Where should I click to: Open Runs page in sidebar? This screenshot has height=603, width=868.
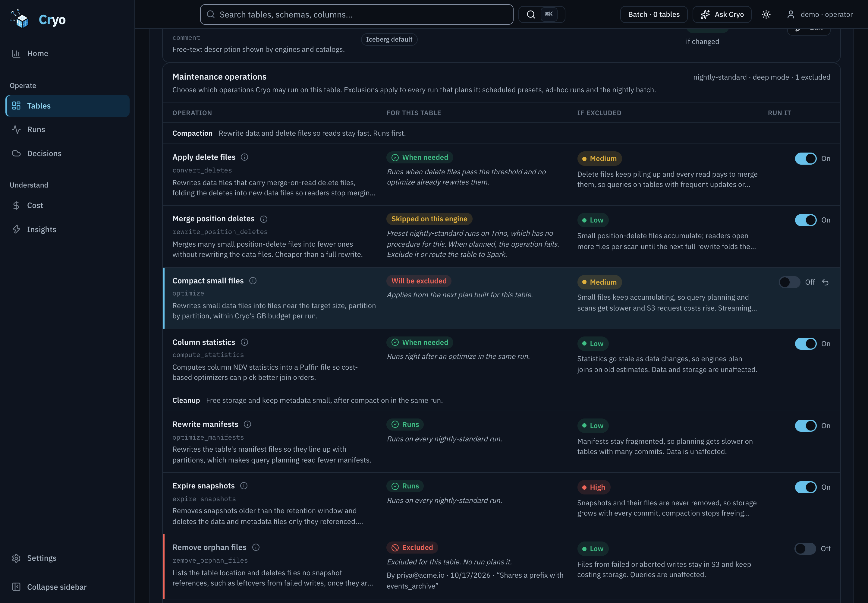pos(68,130)
